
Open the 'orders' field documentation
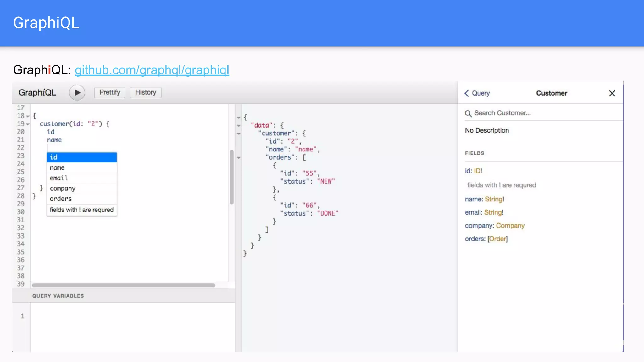[x=475, y=239]
